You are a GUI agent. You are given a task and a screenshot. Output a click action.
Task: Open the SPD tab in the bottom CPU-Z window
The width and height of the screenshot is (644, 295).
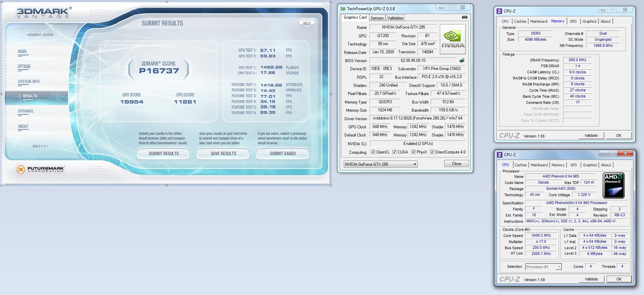coord(573,165)
